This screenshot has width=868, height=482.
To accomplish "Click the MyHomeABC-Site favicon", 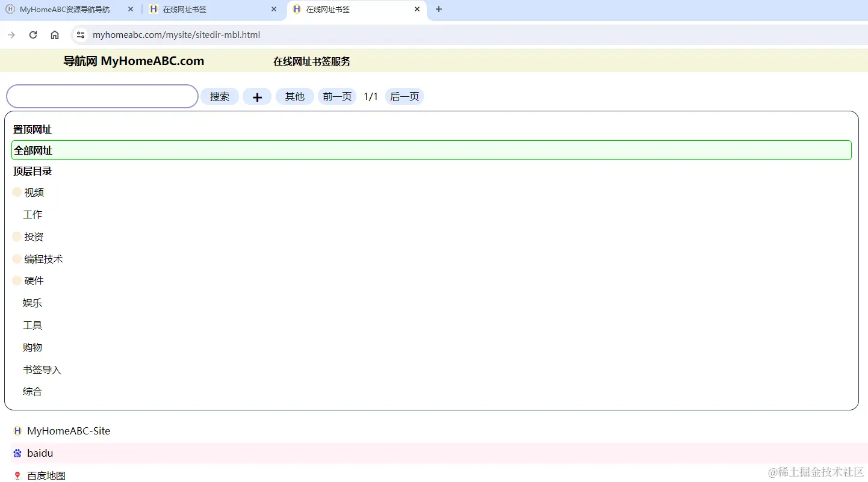I will tap(17, 431).
